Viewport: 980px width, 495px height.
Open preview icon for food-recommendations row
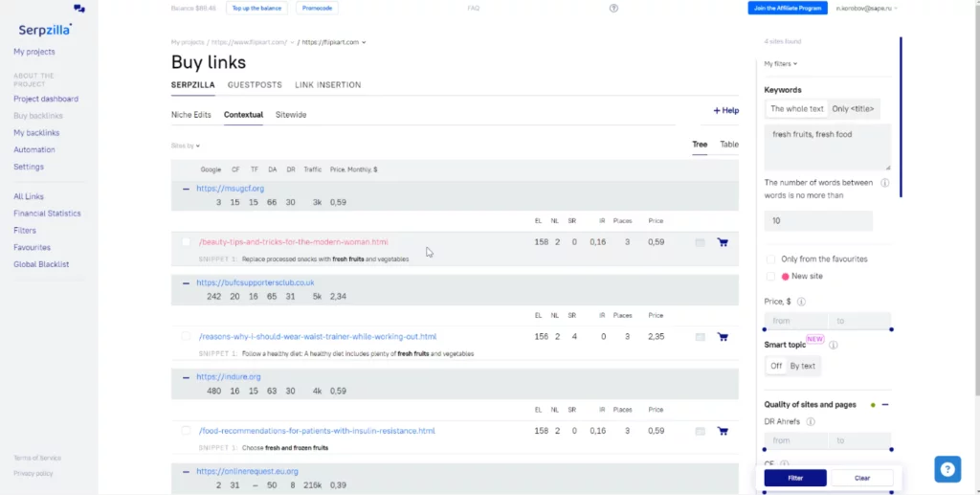(700, 431)
